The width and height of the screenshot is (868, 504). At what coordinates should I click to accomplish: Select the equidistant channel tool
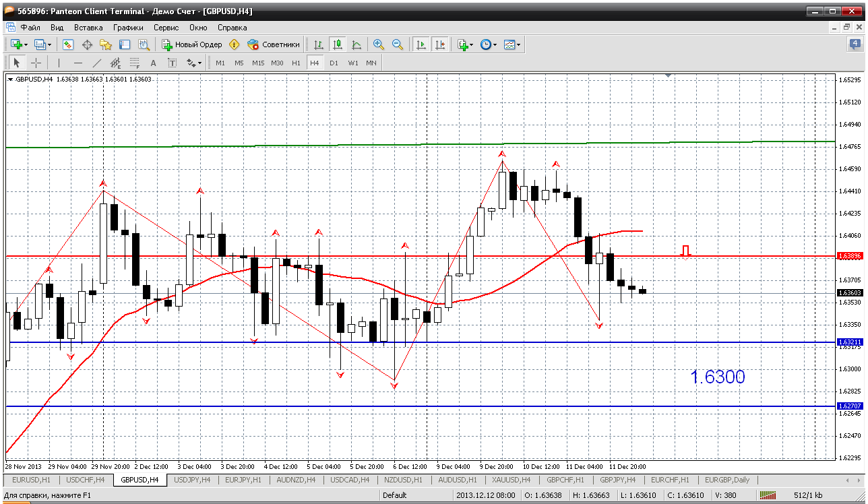(x=115, y=63)
